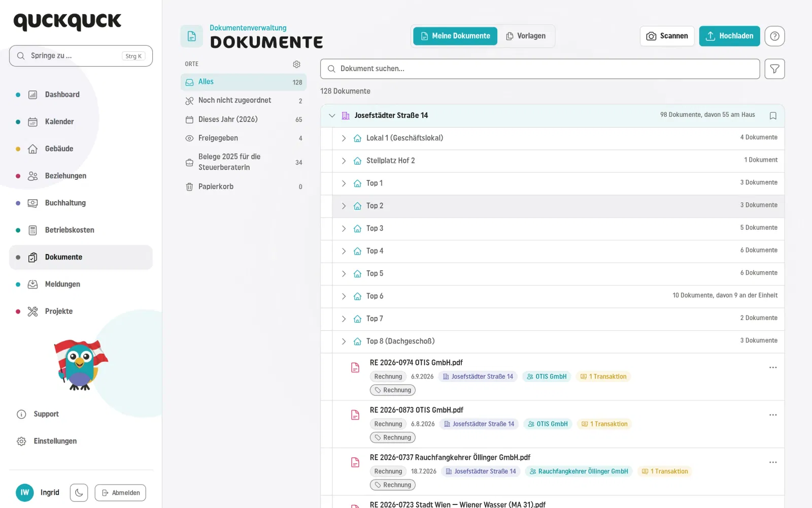Open the document filter funnel icon
The width and height of the screenshot is (812, 508).
(774, 69)
